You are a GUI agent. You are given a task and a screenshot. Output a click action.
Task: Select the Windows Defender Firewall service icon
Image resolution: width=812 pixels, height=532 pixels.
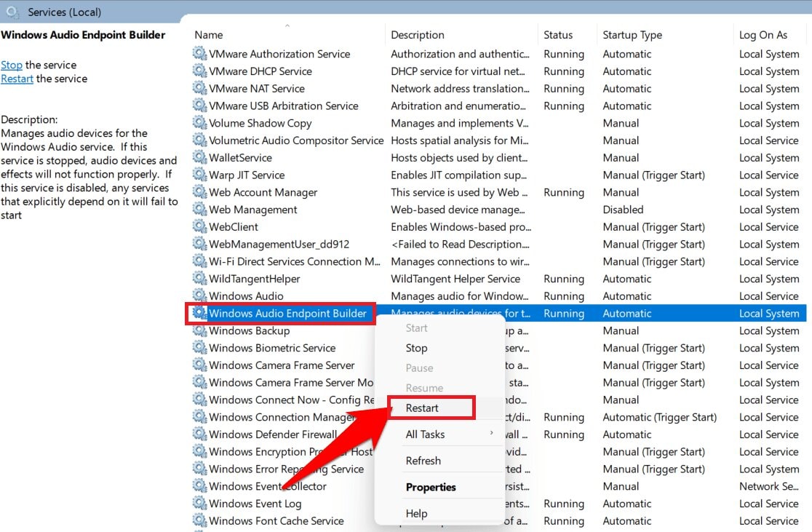pos(199,434)
